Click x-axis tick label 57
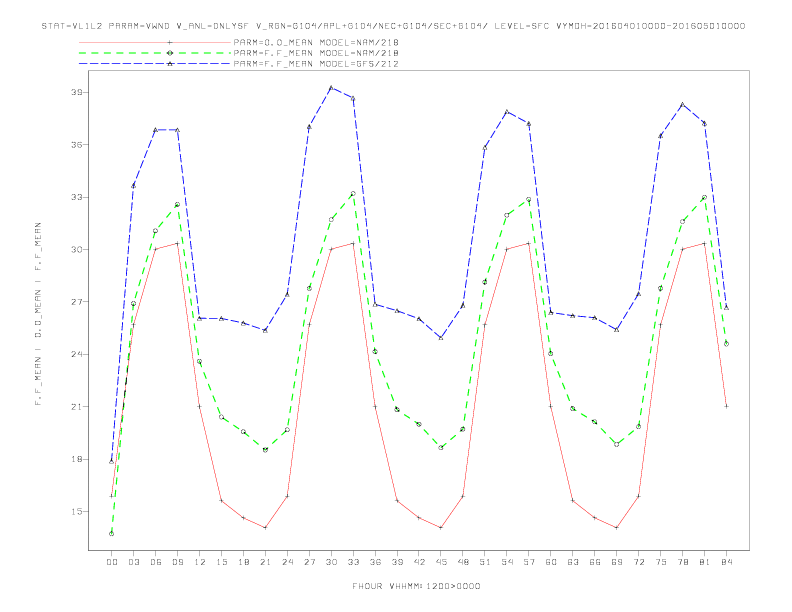The height and width of the screenshot is (612, 792). tap(529, 562)
